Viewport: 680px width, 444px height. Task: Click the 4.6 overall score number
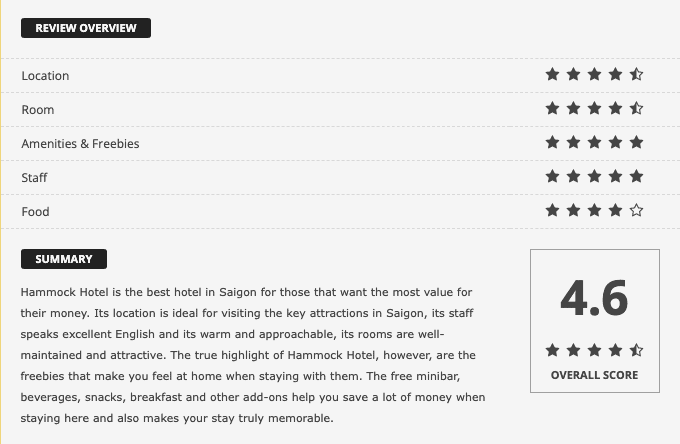[x=594, y=298]
